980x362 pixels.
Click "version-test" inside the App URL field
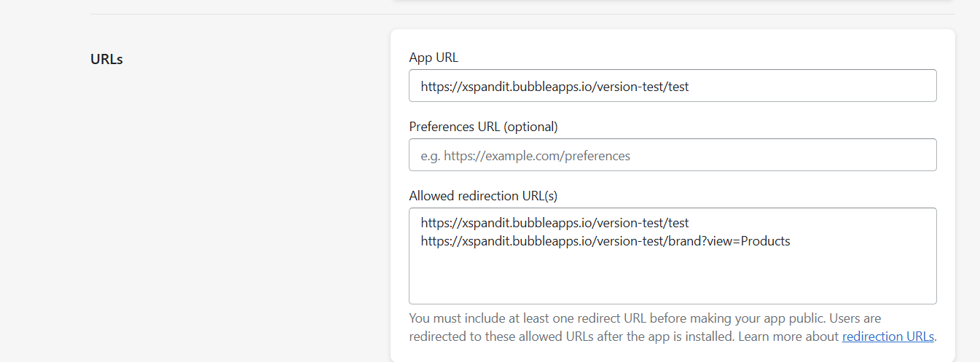pyautogui.click(x=630, y=87)
